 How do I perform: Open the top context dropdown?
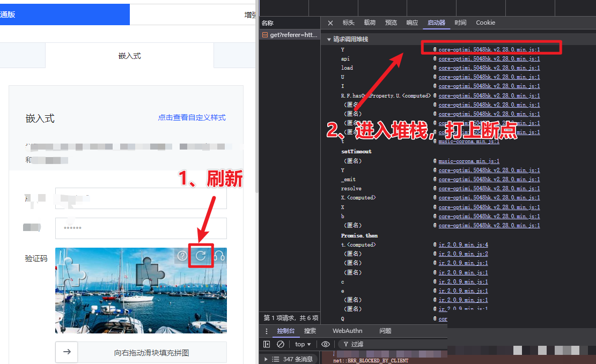click(303, 344)
